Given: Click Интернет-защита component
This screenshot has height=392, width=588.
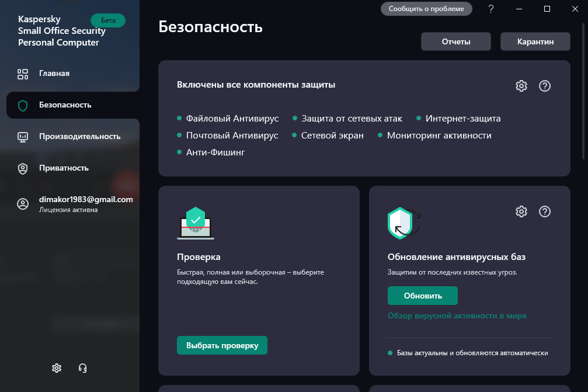Looking at the screenshot, I should point(458,119).
